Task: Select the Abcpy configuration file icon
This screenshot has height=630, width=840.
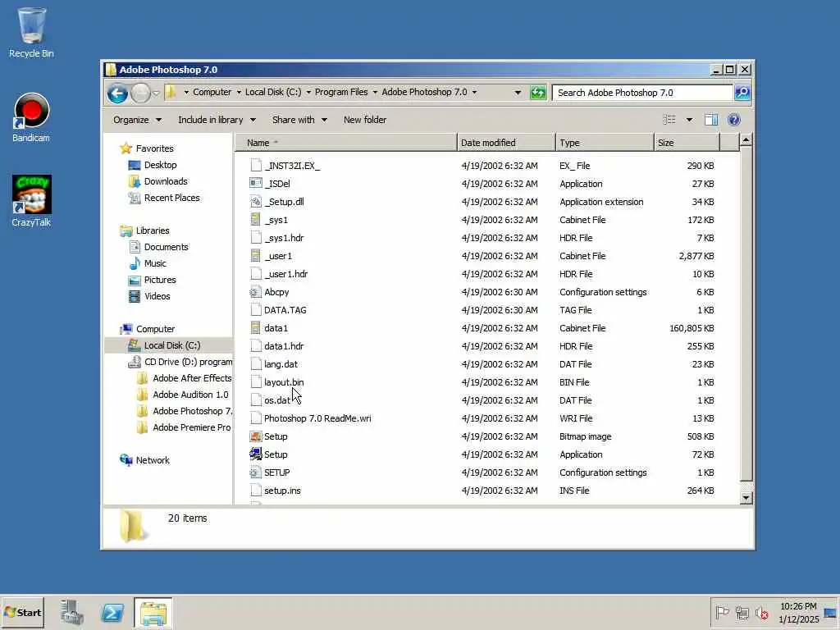Action: click(x=256, y=292)
